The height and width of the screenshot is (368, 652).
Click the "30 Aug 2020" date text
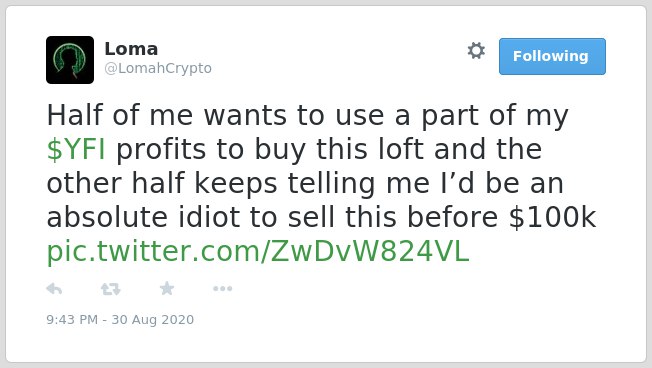tap(153, 319)
